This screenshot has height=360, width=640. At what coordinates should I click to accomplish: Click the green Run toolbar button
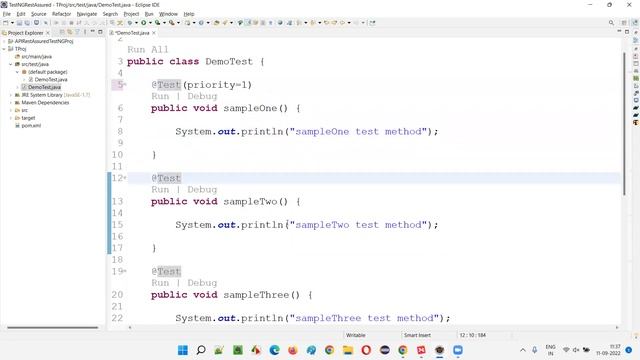(x=144, y=23)
